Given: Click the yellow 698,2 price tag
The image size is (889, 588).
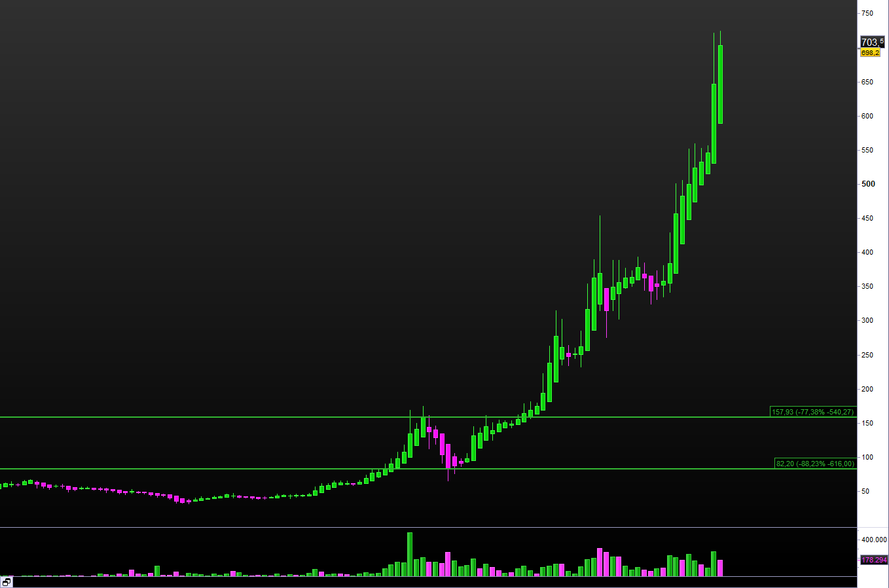Looking at the screenshot, I should [870, 52].
